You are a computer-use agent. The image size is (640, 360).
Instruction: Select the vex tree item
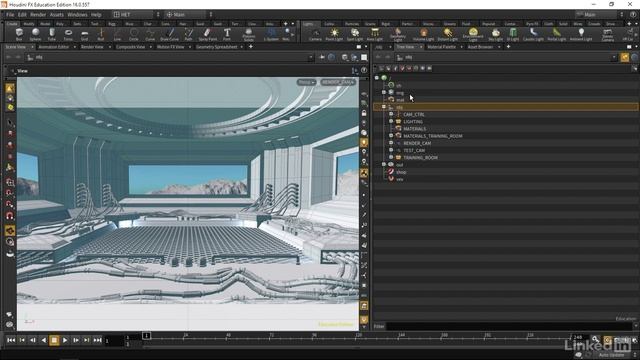(400, 179)
